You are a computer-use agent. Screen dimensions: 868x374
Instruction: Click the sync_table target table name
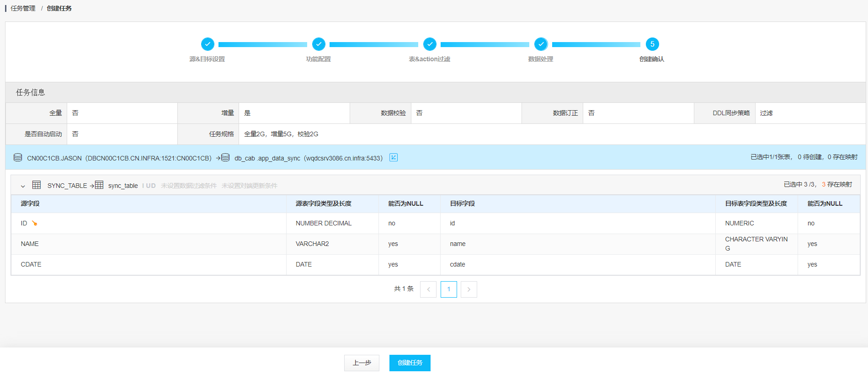click(x=123, y=186)
